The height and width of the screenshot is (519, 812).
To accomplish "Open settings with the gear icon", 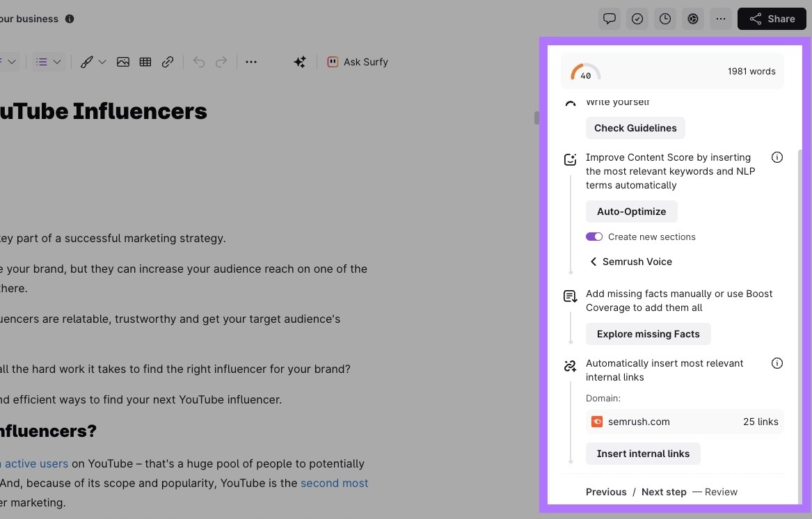I will [x=693, y=19].
